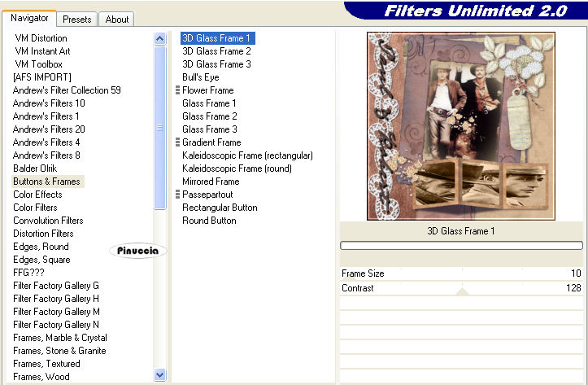
Task: Choose 3D Glass Frame 3 filter
Action: pos(216,64)
